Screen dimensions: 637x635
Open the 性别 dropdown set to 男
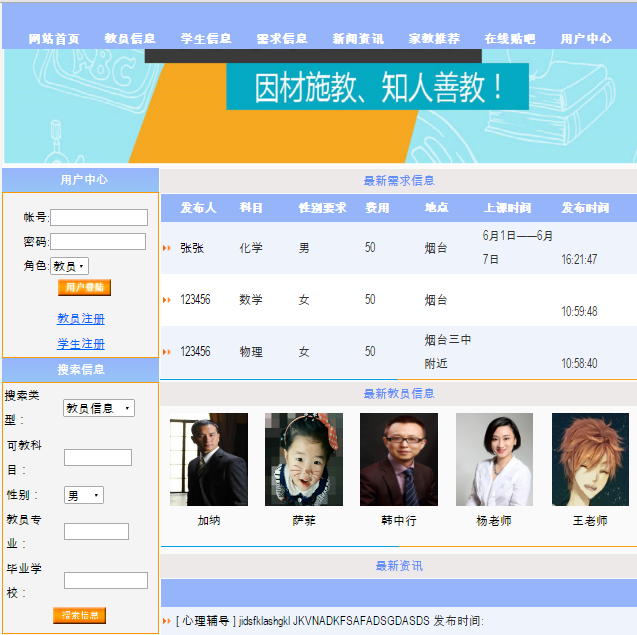[x=84, y=495]
